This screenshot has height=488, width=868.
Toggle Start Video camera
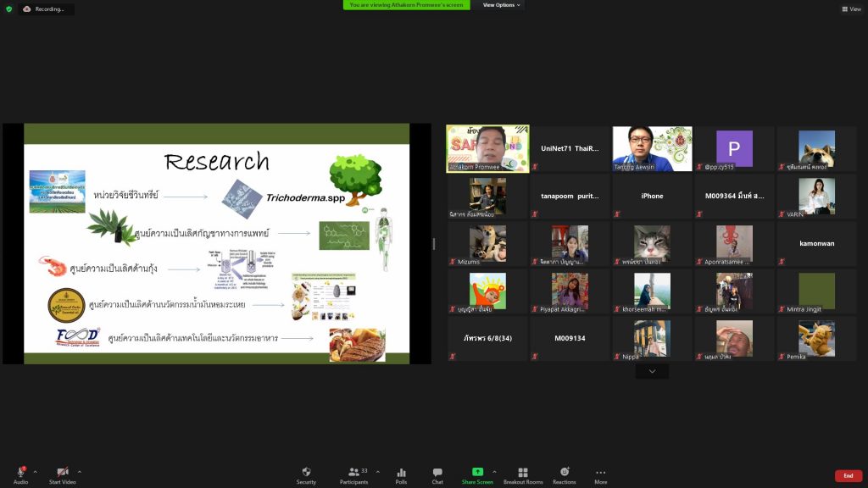(x=63, y=473)
